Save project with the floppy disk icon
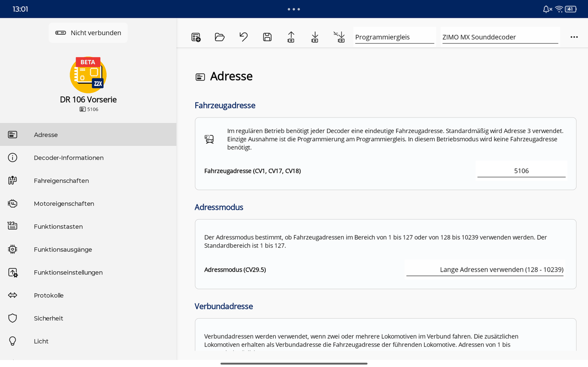Image resolution: width=588 pixels, height=367 pixels. [x=267, y=37]
